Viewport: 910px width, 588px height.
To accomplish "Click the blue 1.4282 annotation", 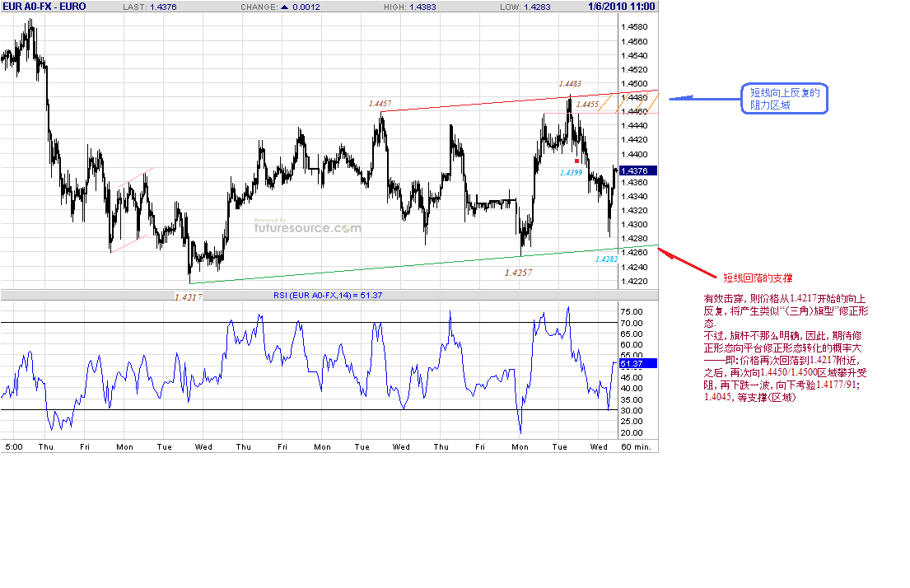I will [606, 259].
